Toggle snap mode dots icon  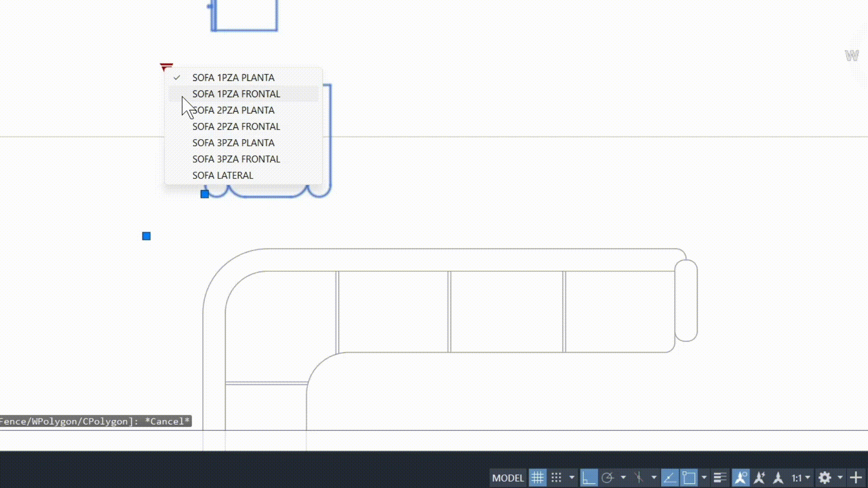[x=557, y=478]
